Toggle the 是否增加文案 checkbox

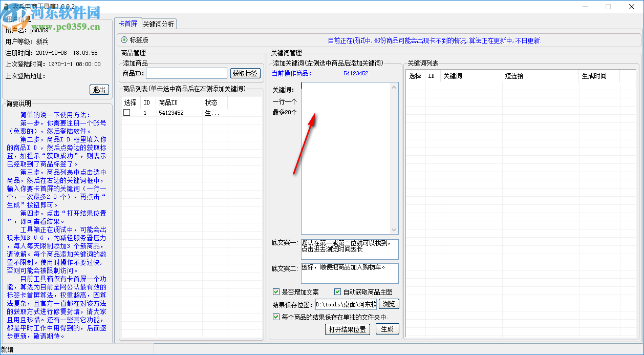pos(275,291)
